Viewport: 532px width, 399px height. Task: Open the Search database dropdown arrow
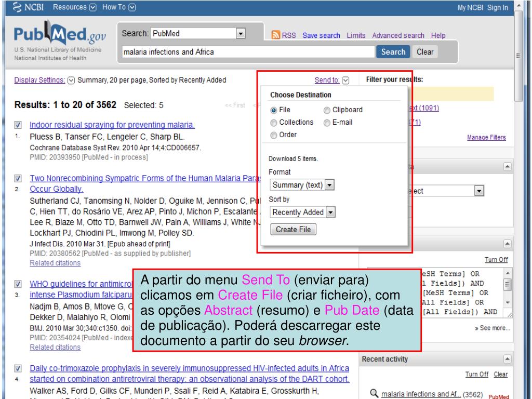[x=241, y=33]
